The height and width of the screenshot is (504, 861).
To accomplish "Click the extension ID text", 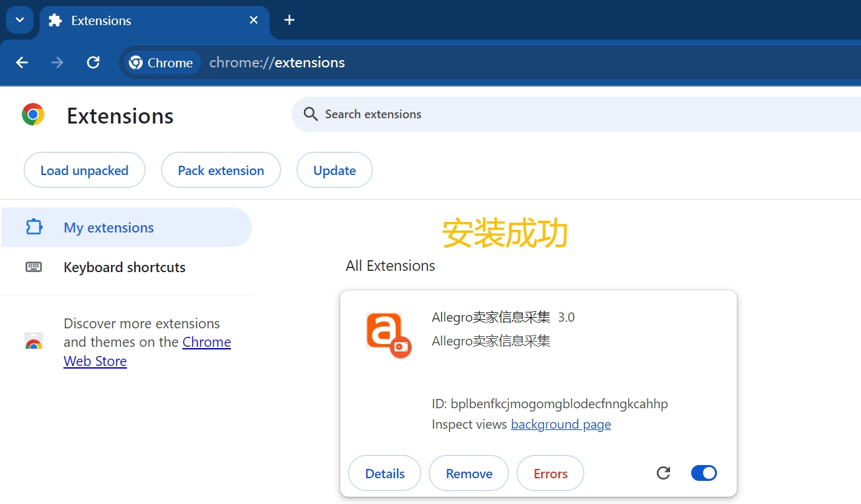I will [x=550, y=404].
